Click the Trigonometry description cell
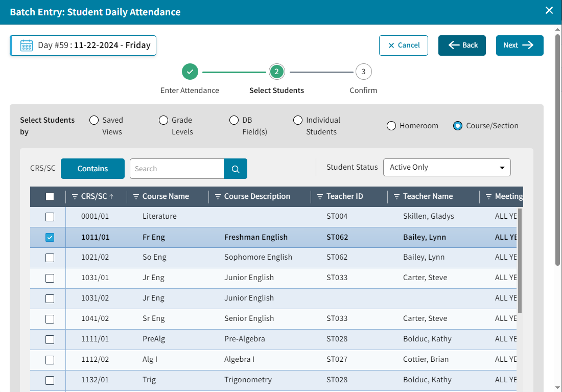 (248, 380)
